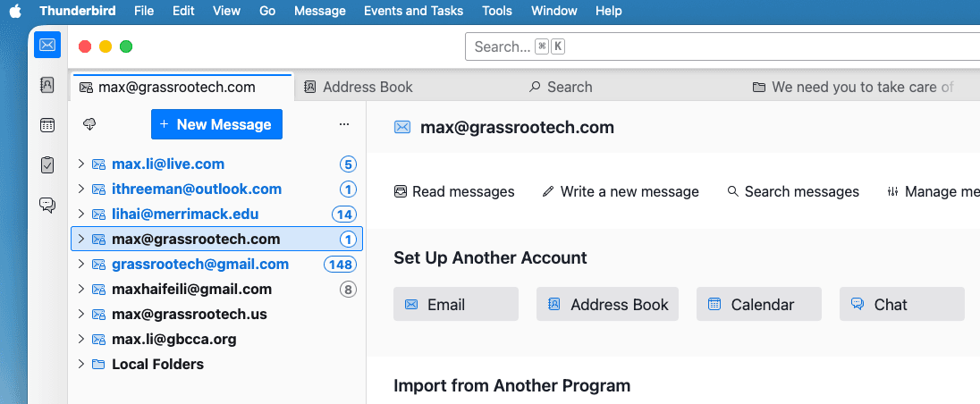Viewport: 980px width, 404px height.
Task: Click the lihai@merrimack.edu account mail icon
Action: [x=98, y=215]
